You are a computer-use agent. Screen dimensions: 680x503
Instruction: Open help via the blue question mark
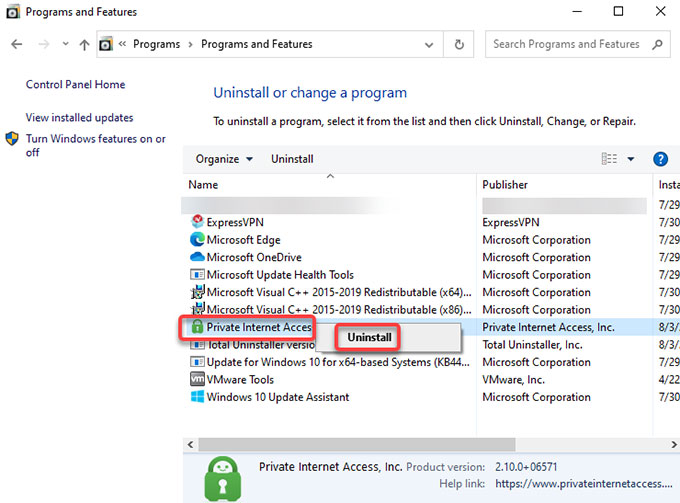[660, 159]
